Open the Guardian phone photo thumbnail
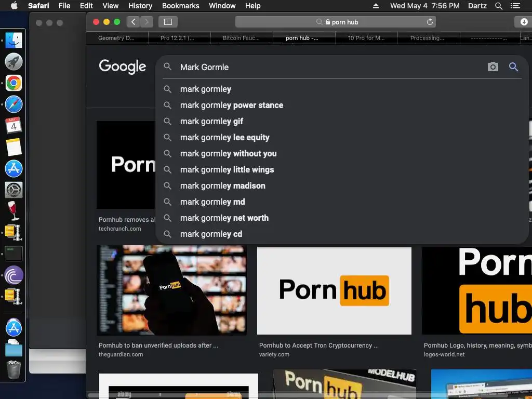 coord(171,290)
